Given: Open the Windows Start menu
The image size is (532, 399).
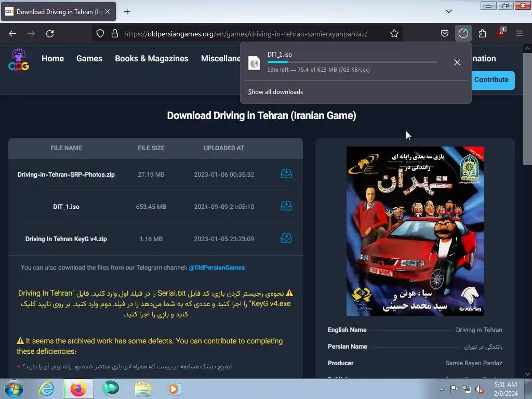Looking at the screenshot, I should (x=14, y=389).
